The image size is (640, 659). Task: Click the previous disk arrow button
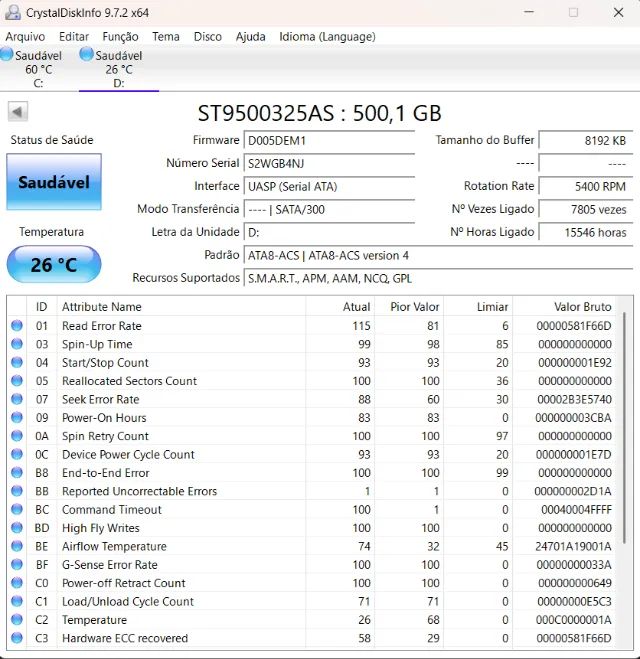click(18, 112)
